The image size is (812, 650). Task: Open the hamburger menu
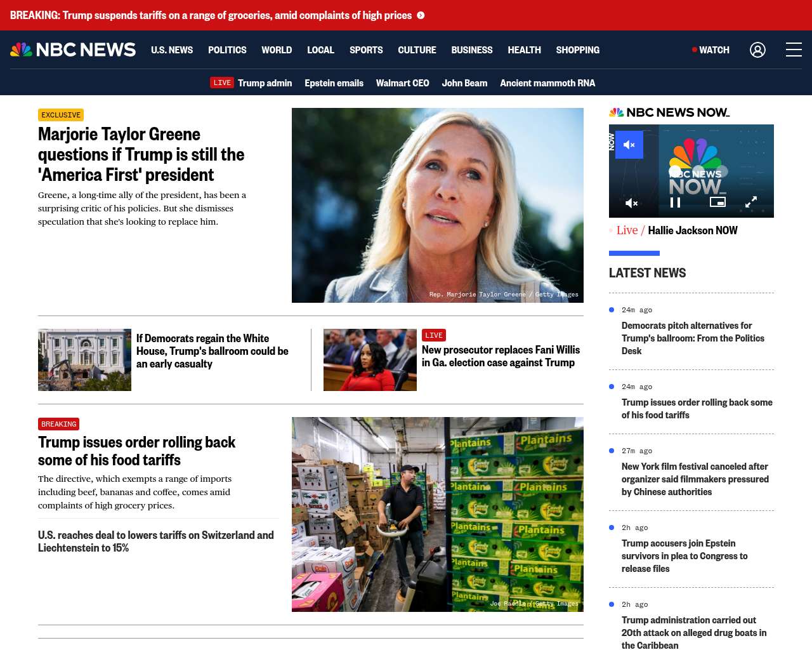[x=794, y=50]
